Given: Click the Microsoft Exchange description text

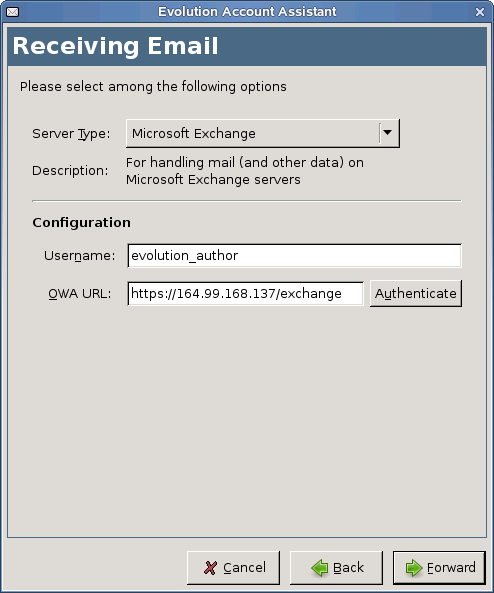Looking at the screenshot, I should (x=245, y=171).
